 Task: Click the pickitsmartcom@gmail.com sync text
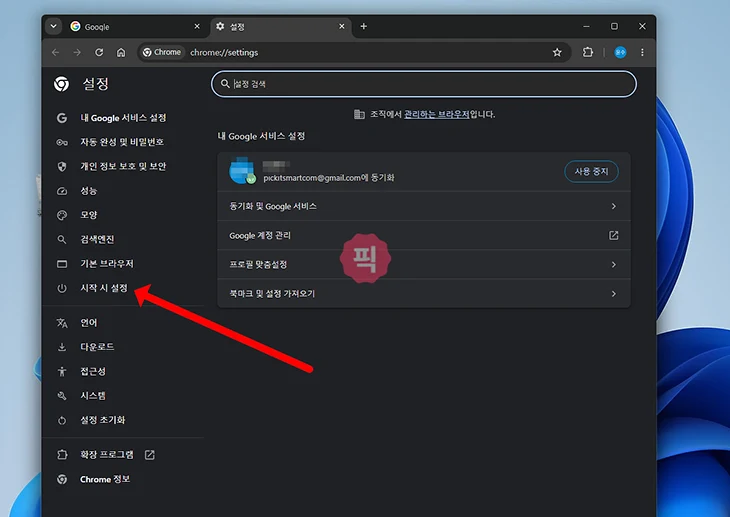[x=329, y=177]
